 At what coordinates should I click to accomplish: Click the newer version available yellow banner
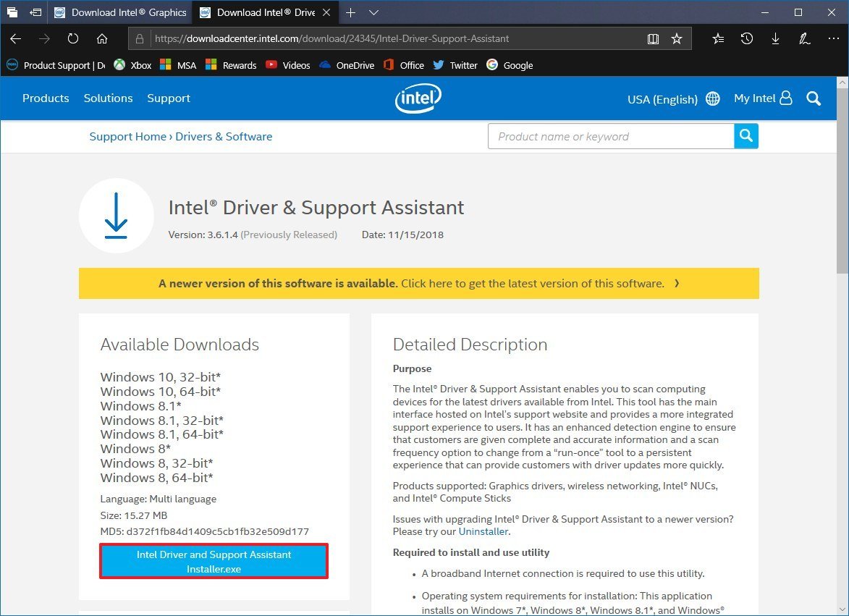418,283
